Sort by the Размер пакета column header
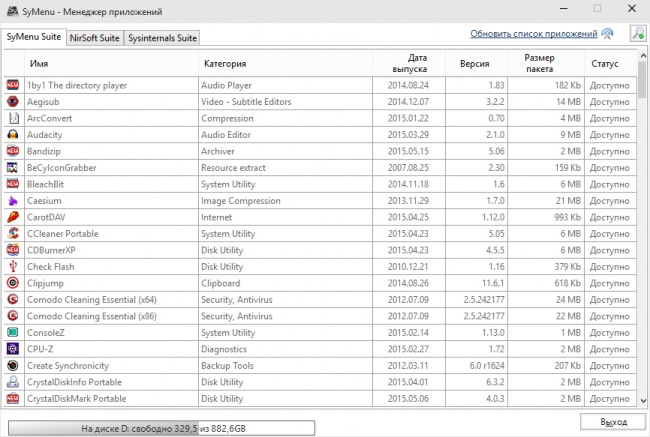650x437 pixels. point(546,63)
